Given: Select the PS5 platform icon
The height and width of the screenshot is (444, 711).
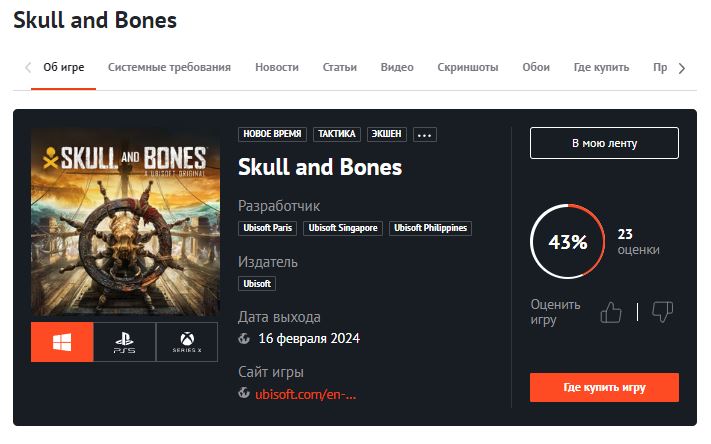Looking at the screenshot, I should (x=124, y=342).
